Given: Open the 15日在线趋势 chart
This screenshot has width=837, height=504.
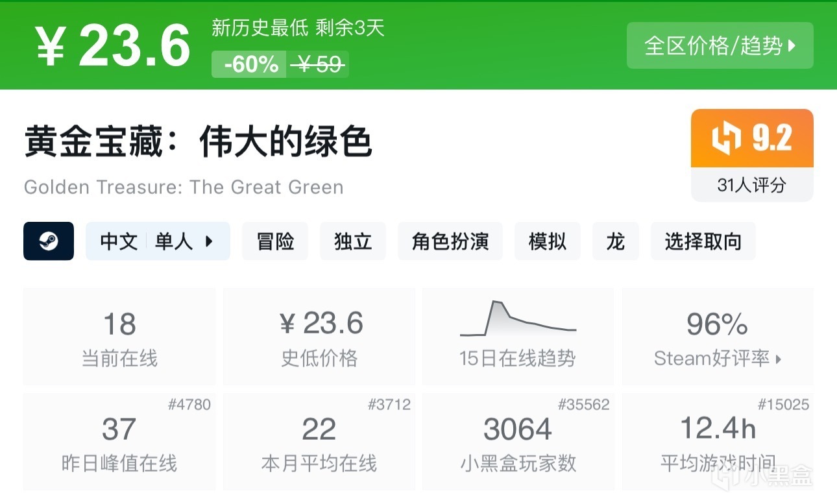Looking at the screenshot, I should coord(518,337).
